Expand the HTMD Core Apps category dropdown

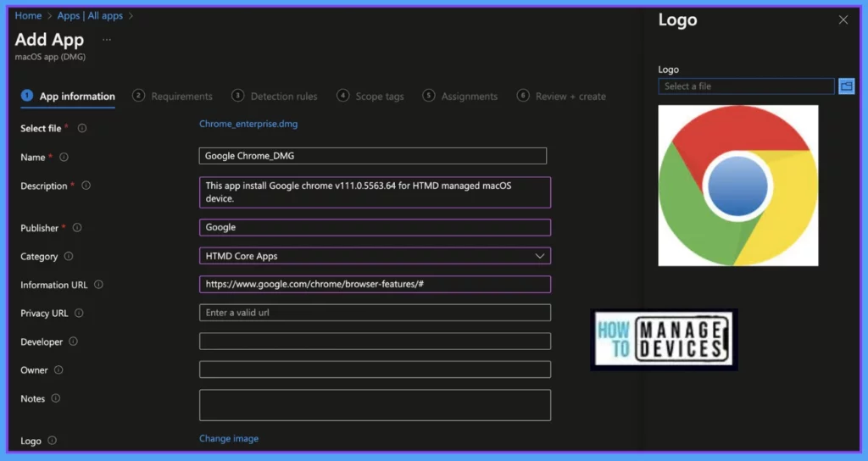coord(539,256)
